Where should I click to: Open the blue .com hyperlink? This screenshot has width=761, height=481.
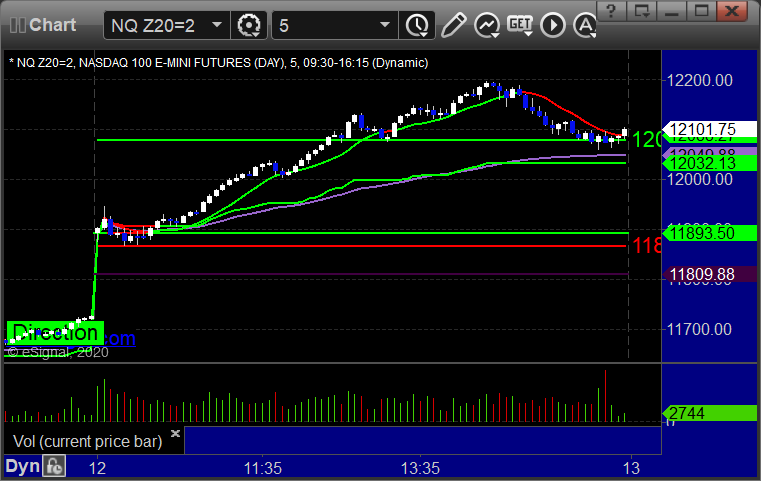coord(120,338)
